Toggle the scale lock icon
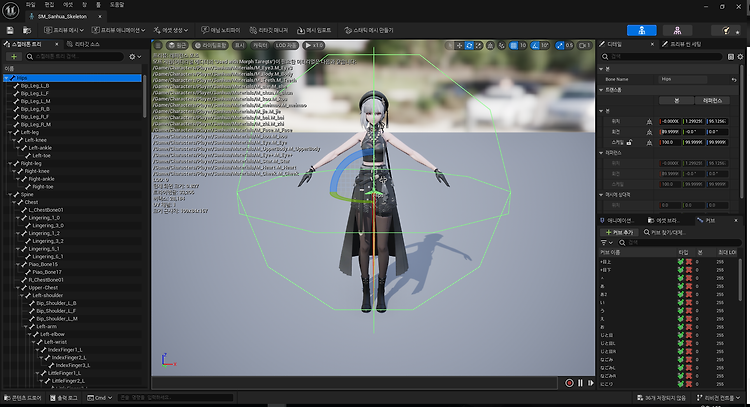750x407 pixels. click(x=629, y=143)
